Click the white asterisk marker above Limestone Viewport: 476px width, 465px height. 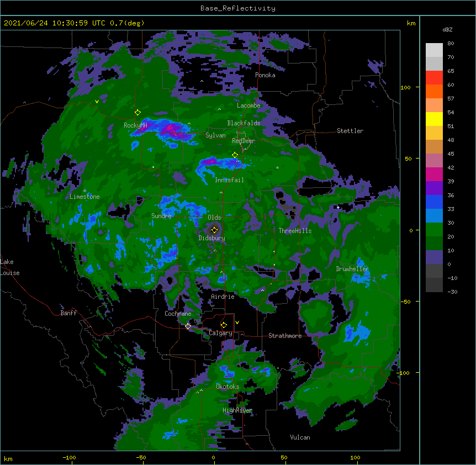(84, 191)
